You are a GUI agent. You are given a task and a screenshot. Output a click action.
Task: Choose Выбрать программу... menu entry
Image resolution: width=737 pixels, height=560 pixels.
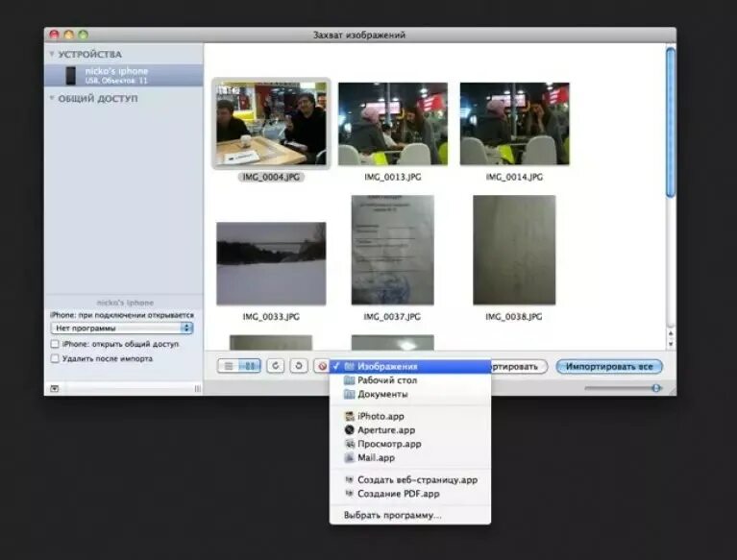(410, 516)
